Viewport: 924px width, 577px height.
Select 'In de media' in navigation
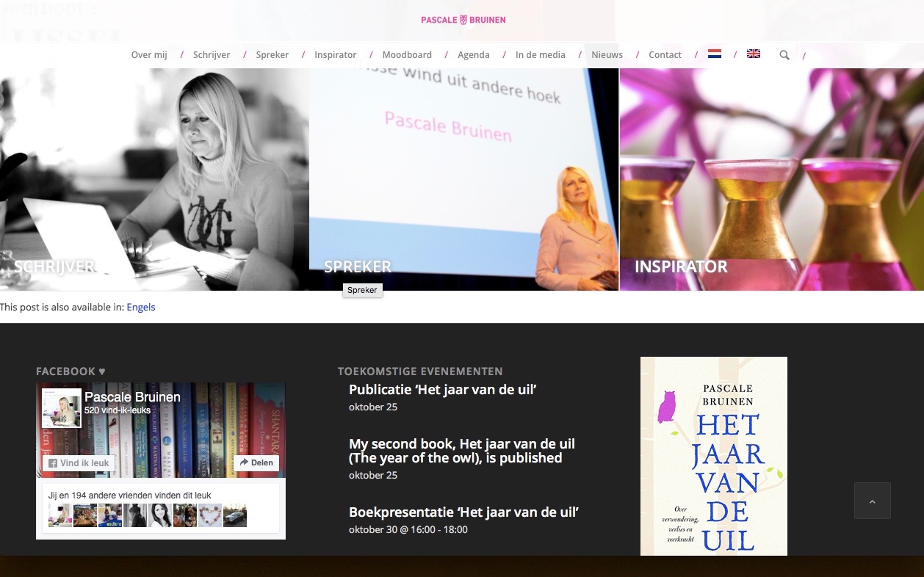click(x=540, y=55)
